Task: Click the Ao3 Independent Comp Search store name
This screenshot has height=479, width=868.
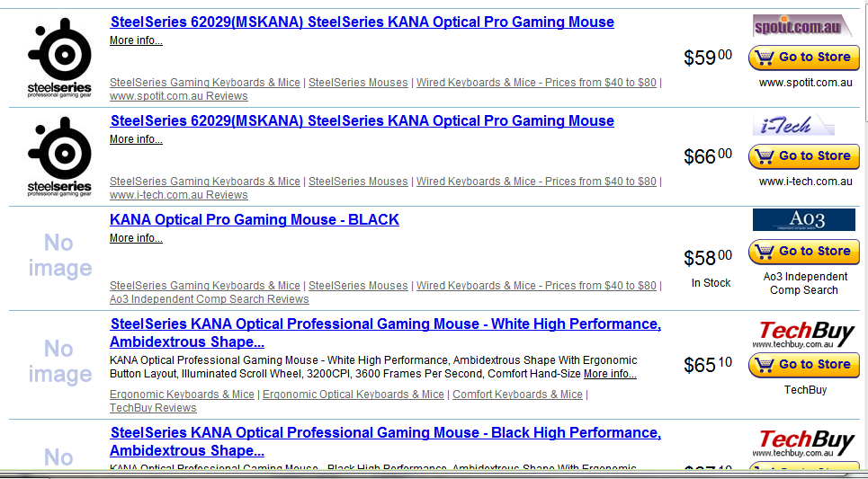Action: (x=805, y=284)
